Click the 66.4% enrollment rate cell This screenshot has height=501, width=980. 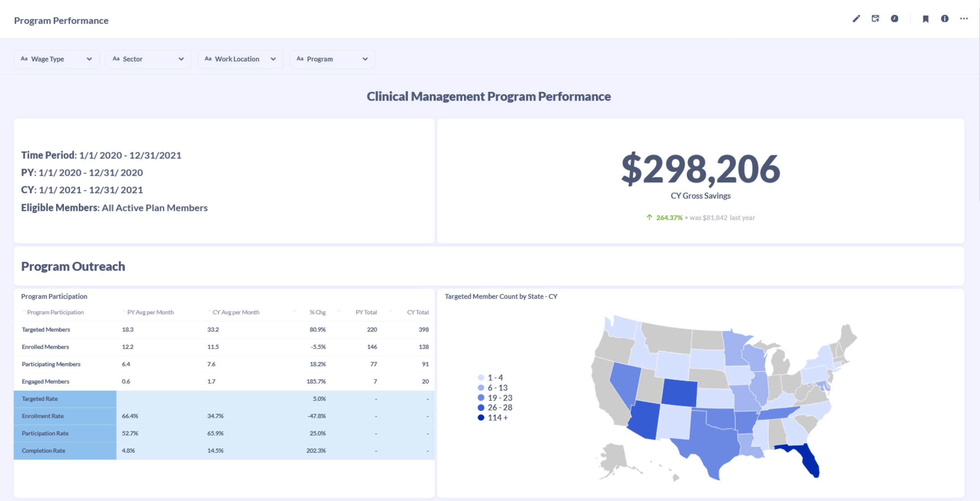point(130,416)
